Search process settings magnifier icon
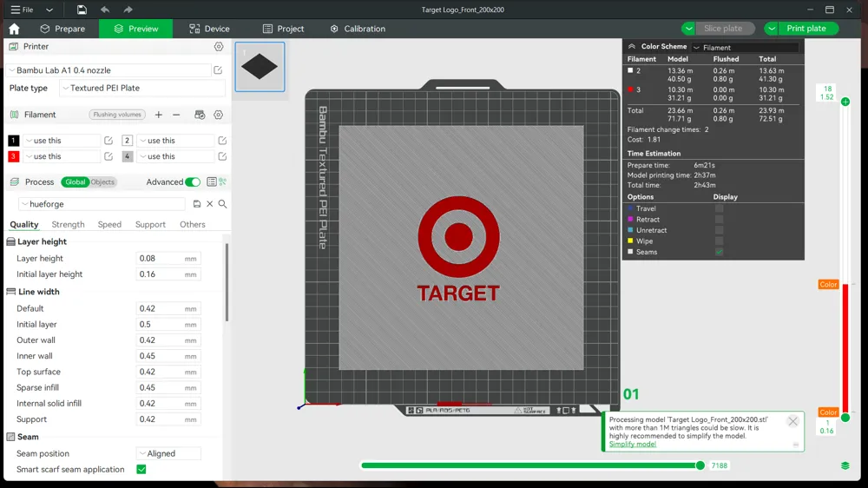Viewport: 868px width, 488px height. pyautogui.click(x=222, y=204)
